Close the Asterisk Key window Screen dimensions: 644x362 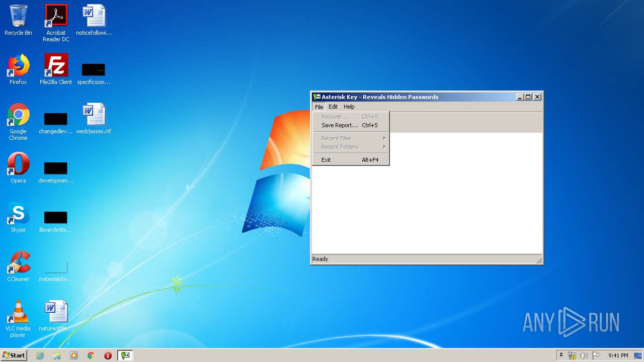tap(537, 97)
